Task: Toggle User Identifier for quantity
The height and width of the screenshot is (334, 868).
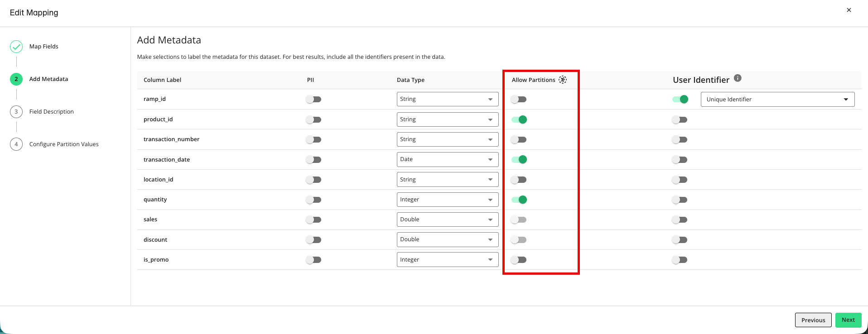Action: coord(680,200)
